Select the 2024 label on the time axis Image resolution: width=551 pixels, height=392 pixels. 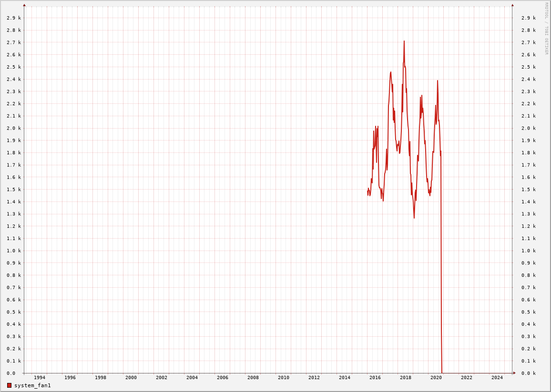point(497,378)
